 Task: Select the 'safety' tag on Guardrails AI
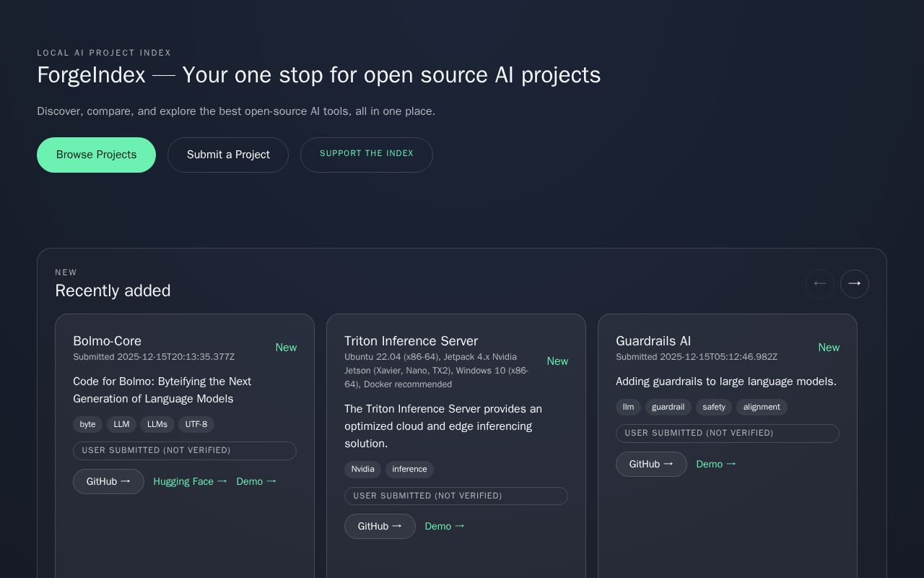pos(713,407)
